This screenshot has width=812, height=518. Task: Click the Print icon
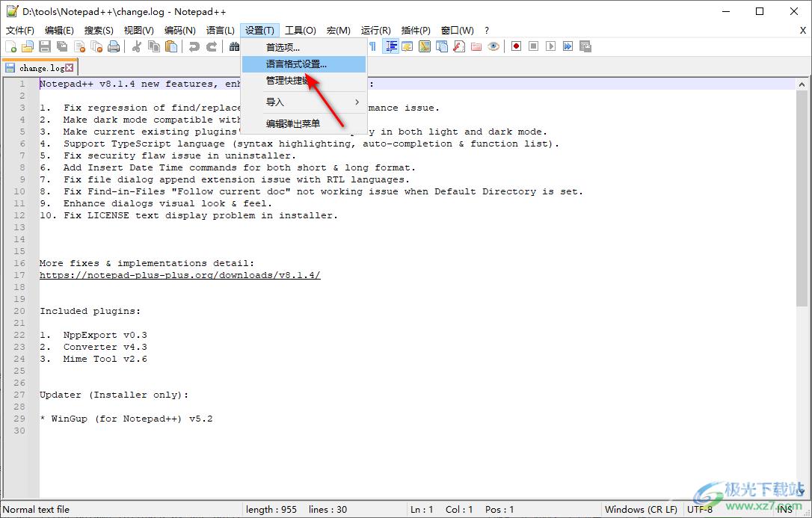[x=114, y=46]
